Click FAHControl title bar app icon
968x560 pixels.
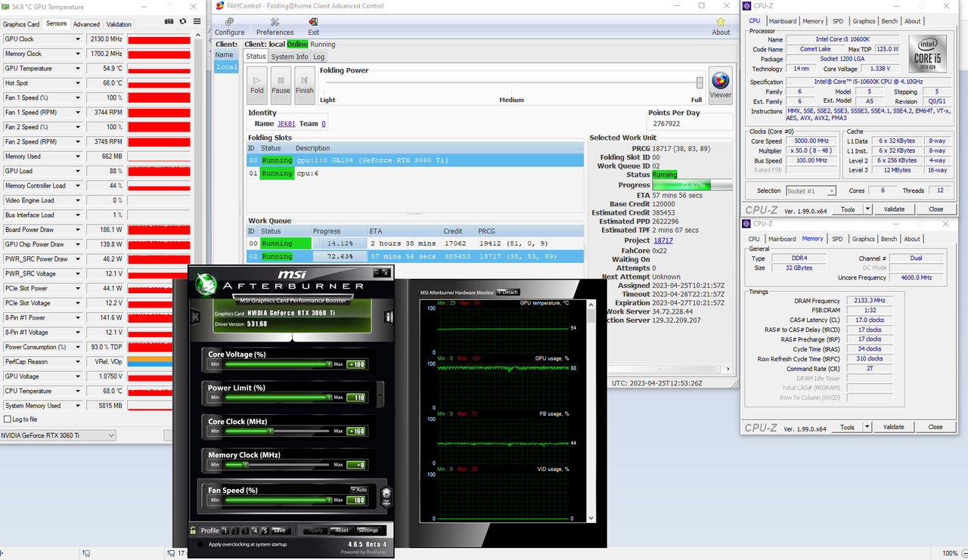tap(220, 5)
